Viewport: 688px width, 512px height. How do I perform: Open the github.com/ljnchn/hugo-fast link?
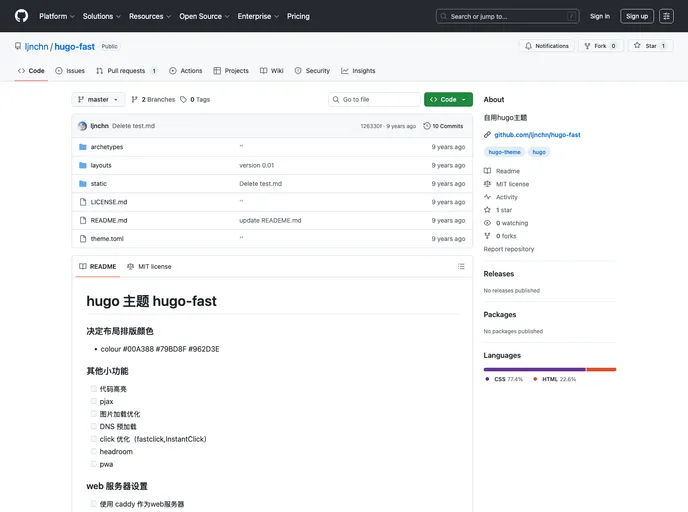pos(537,134)
